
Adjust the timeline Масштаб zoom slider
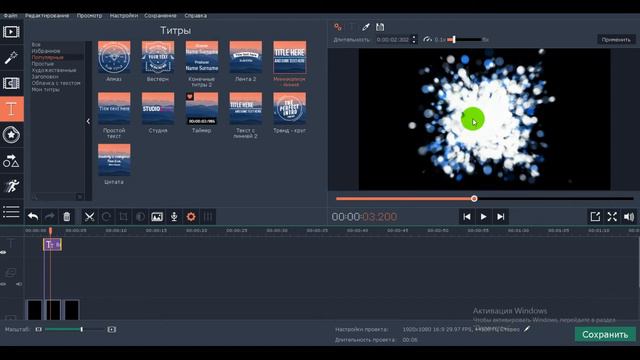(74, 329)
